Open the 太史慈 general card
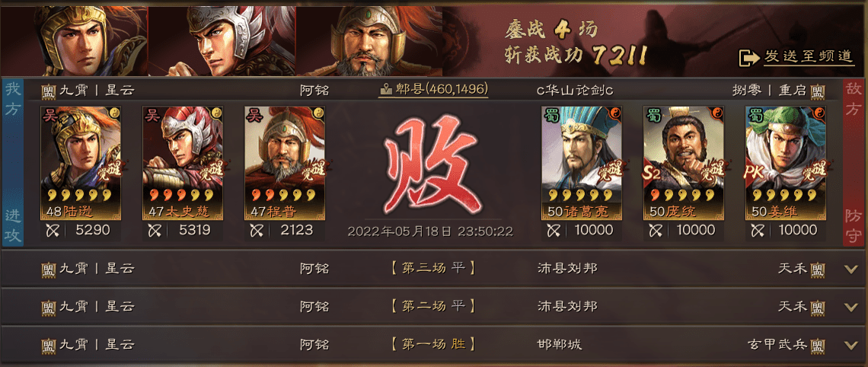 click(x=183, y=163)
